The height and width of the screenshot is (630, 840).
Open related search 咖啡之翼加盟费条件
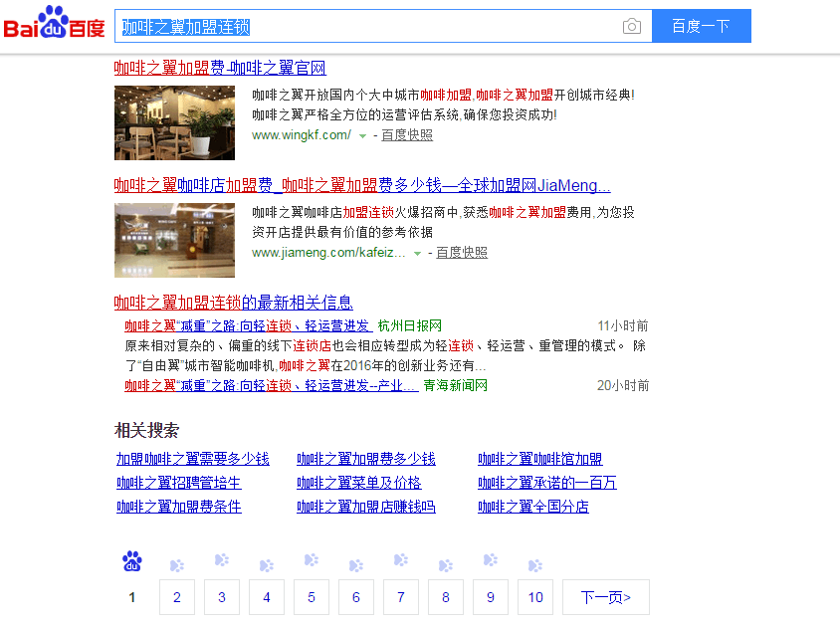(x=179, y=507)
